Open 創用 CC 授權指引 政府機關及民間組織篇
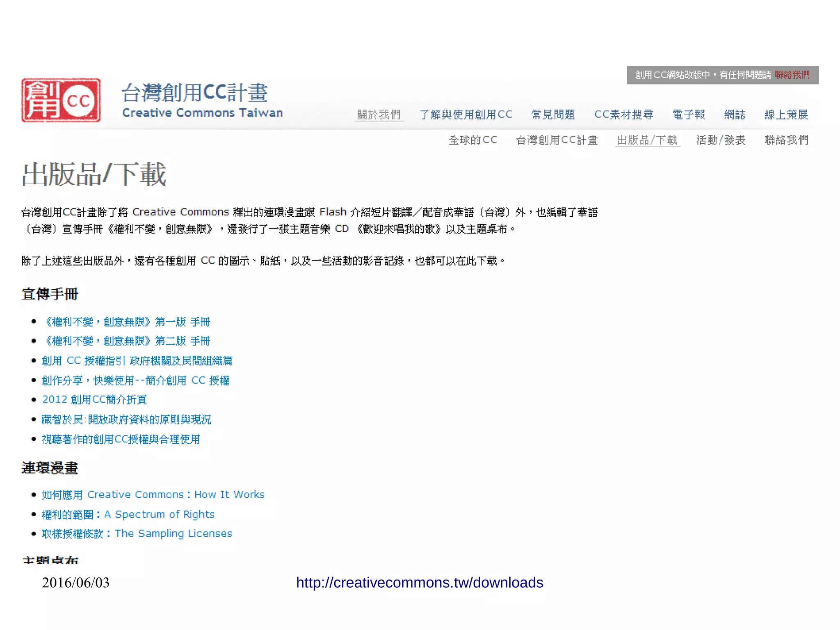Viewport: 840px width, 630px height. 137,360
